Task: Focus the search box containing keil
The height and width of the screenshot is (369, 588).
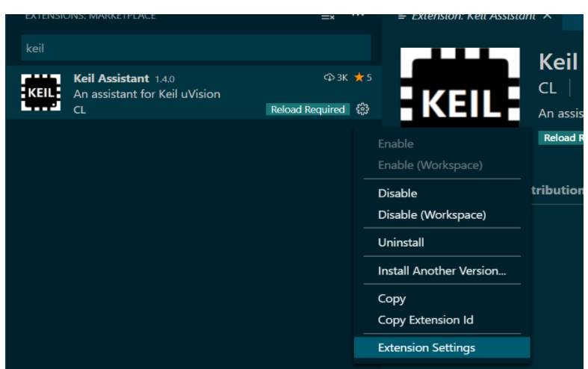Action: pyautogui.click(x=196, y=48)
